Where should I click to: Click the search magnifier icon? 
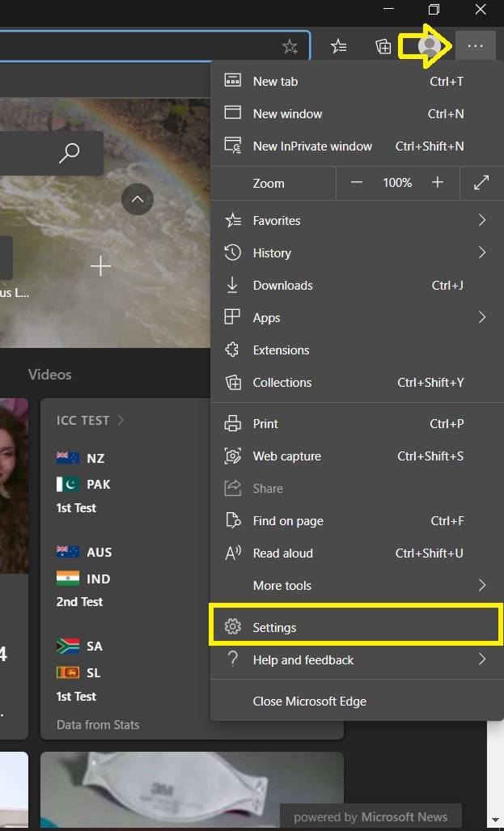coord(69,153)
